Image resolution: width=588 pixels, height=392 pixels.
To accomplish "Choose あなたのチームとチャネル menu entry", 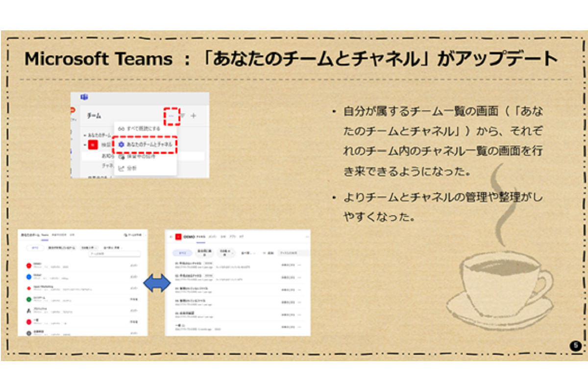I will (145, 145).
